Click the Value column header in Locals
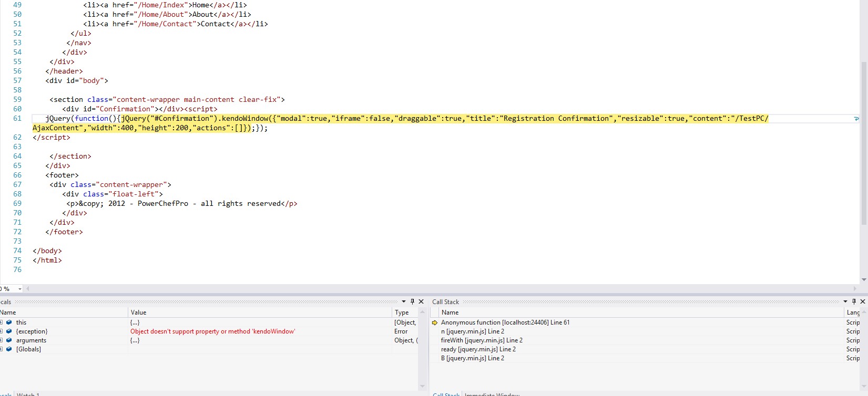Image resolution: width=868 pixels, height=396 pixels. point(260,312)
